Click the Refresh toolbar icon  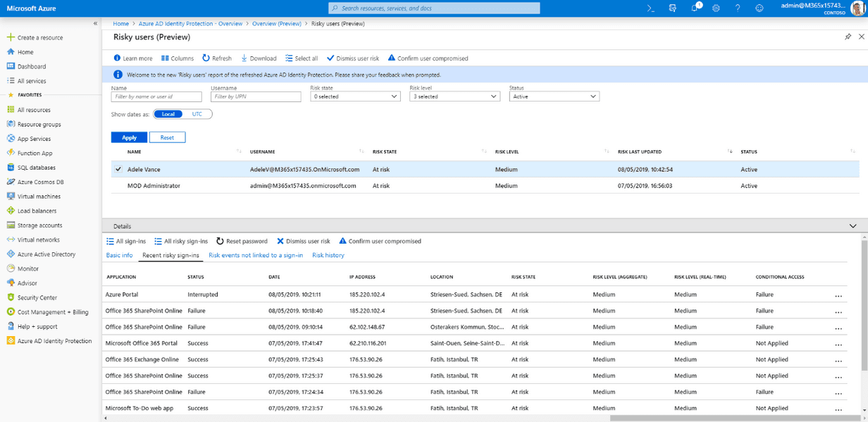click(206, 58)
